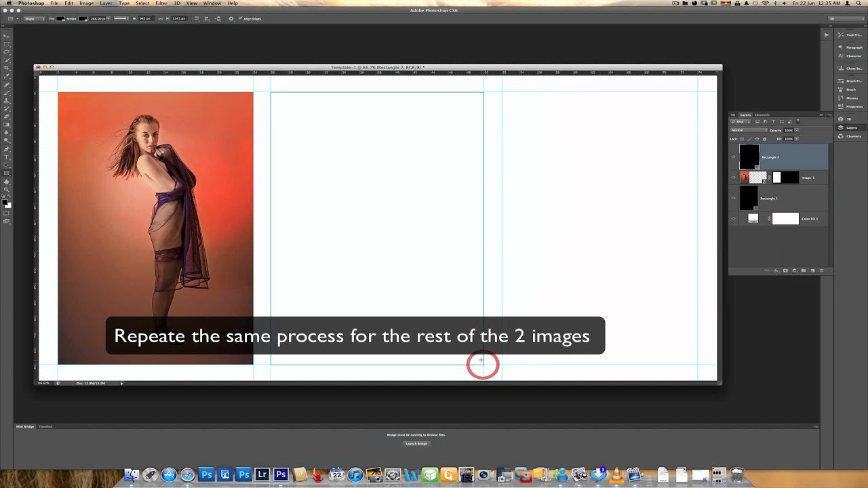The image size is (868, 488).
Task: Open the Brush panel icon
Action: pyautogui.click(x=841, y=89)
